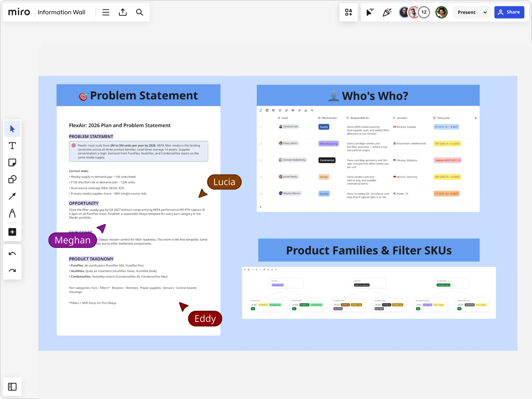Download Who's Who table data
Image resolution: width=532 pixels, height=399 pixels.
click(x=306, y=110)
